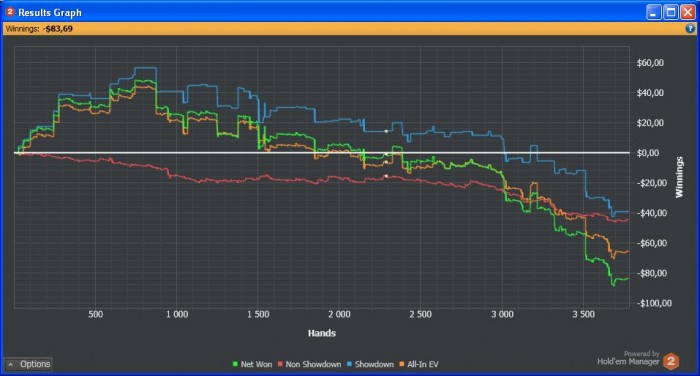Click the green Net Won color square
This screenshot has width=700, height=376.
pos(235,364)
